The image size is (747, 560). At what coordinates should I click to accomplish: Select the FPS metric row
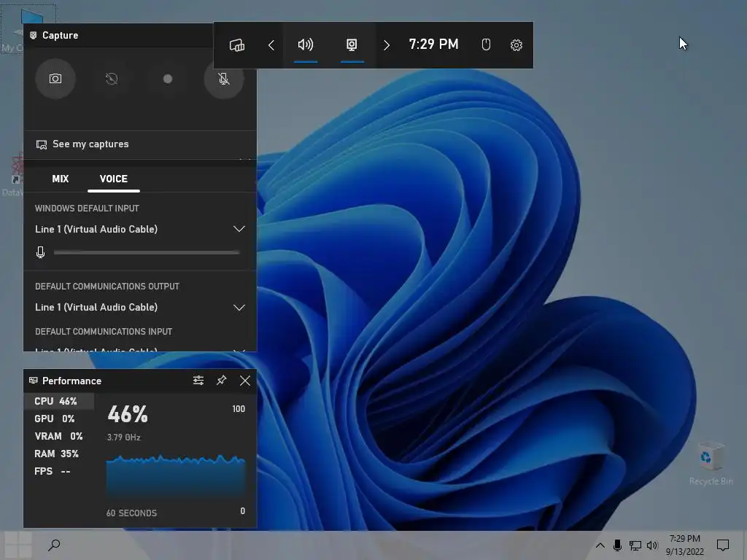coord(59,472)
